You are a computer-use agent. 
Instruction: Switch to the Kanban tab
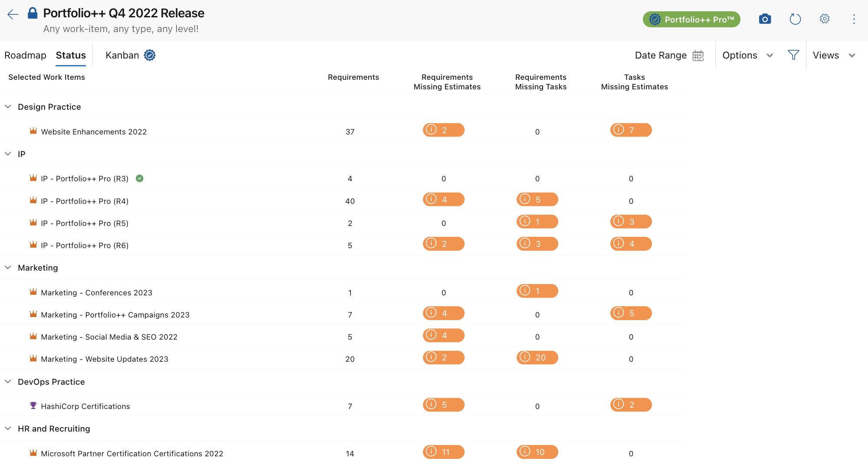[x=122, y=55]
